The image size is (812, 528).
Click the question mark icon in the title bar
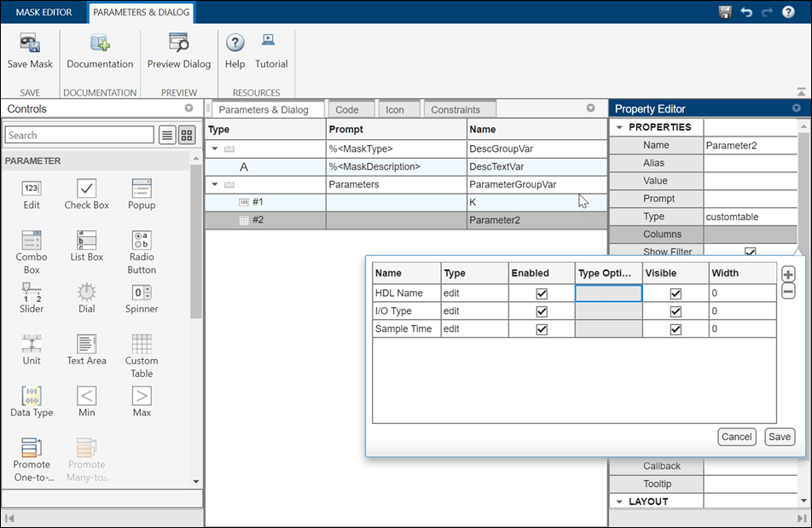(x=788, y=12)
